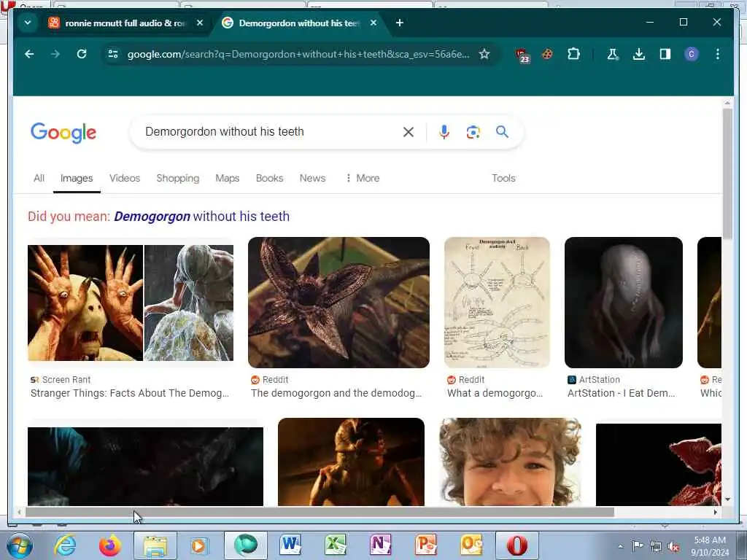Open Chrome Labs flask icon
Image resolution: width=747 pixels, height=560 pixels.
coord(613,54)
